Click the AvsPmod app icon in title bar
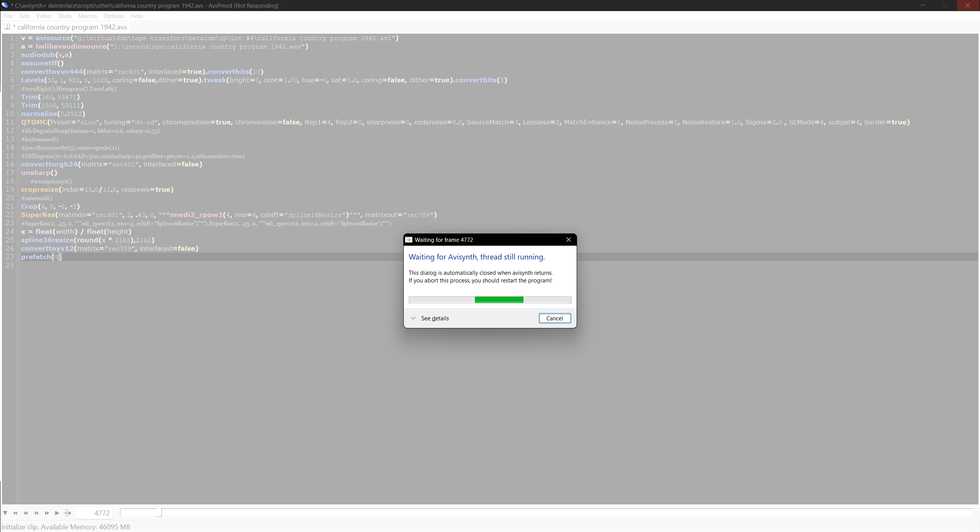The width and height of the screenshot is (980, 532). click(5, 5)
